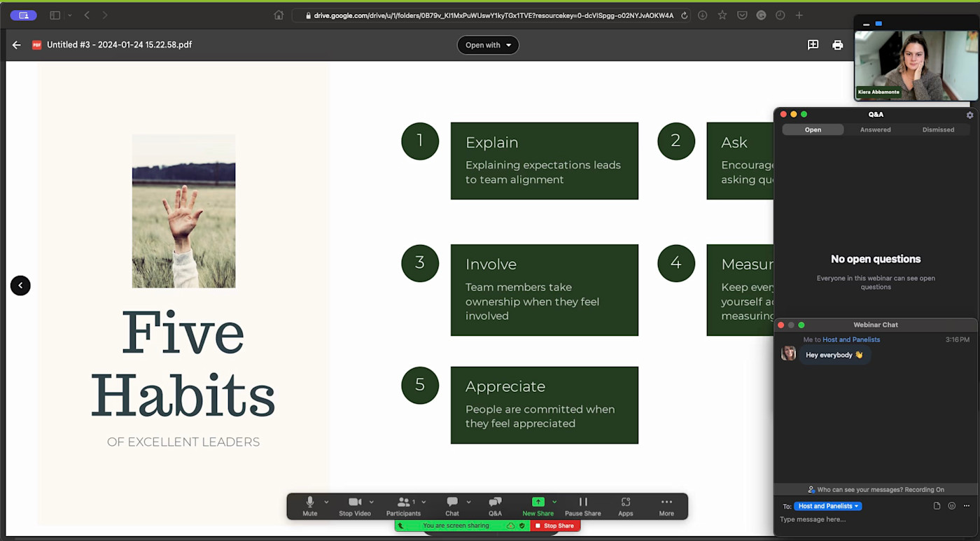Expand video options arrow beside Stop Video
Image resolution: width=980 pixels, height=541 pixels.
click(x=372, y=502)
